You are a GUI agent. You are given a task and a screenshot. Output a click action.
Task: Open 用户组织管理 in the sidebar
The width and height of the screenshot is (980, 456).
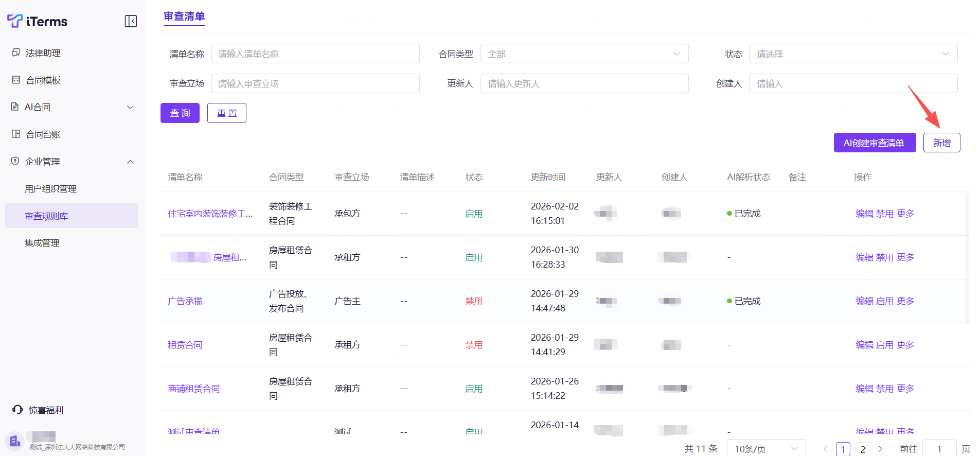tap(50, 189)
